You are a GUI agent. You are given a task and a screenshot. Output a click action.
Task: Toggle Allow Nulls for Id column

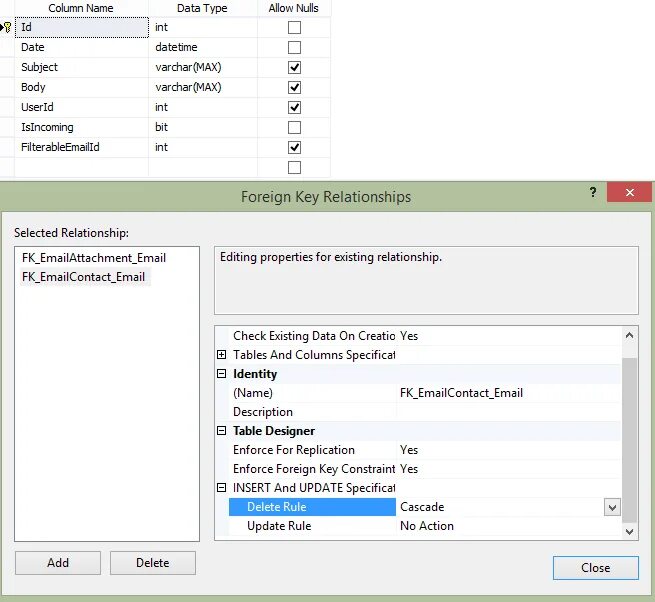click(x=294, y=28)
